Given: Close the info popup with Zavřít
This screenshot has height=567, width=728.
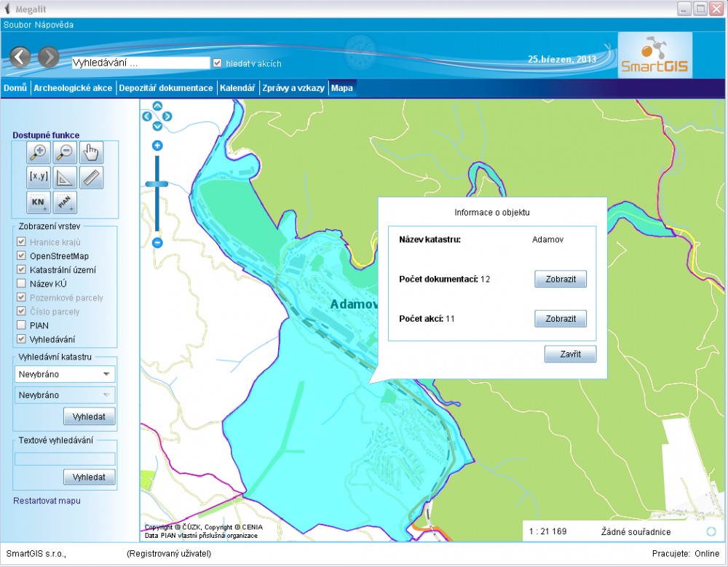Looking at the screenshot, I should (x=570, y=354).
